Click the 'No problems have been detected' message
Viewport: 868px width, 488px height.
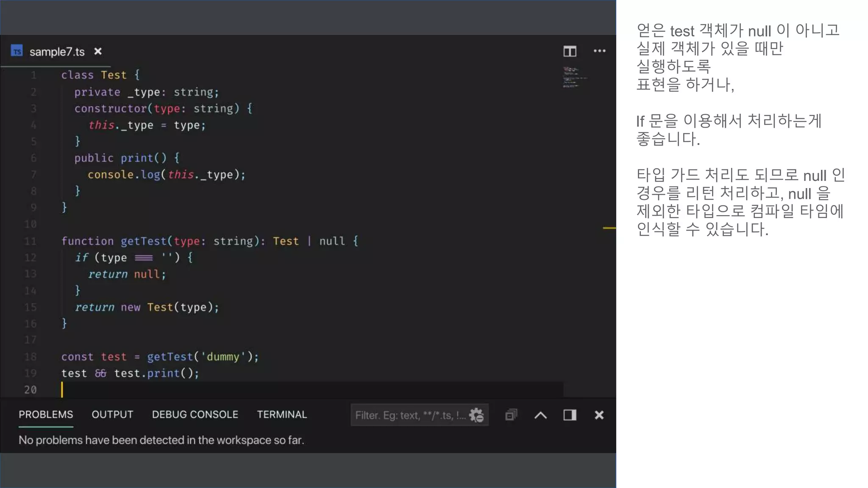tap(161, 440)
